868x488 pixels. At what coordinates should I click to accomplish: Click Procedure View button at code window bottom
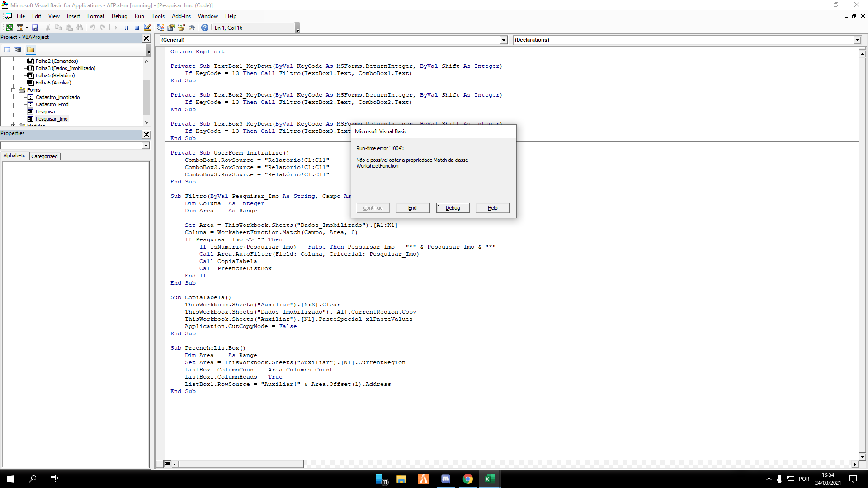(160, 464)
